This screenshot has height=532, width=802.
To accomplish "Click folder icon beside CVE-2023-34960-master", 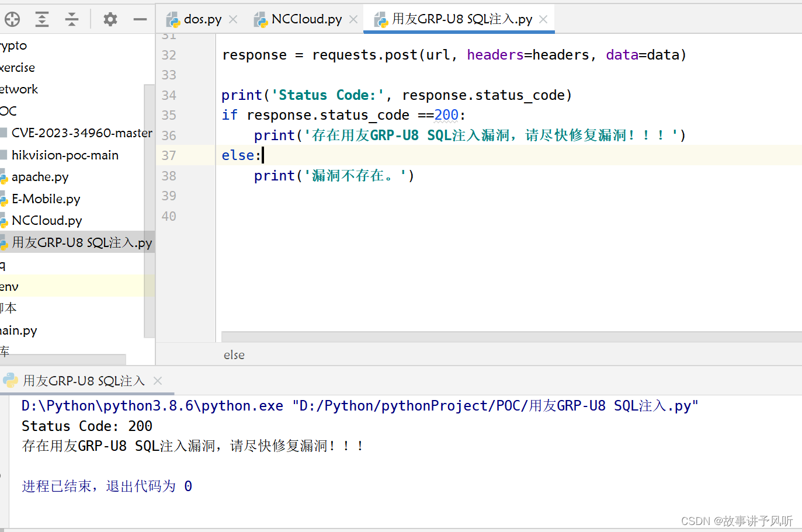I will pos(4,133).
